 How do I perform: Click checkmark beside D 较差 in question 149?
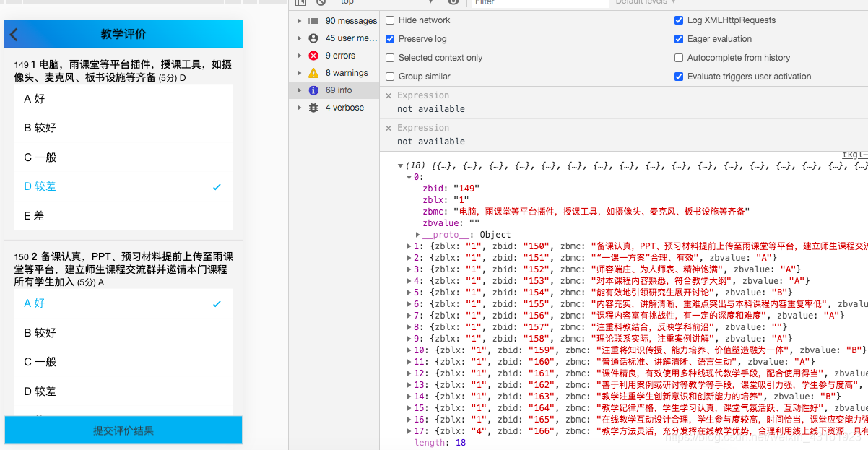[x=217, y=186]
